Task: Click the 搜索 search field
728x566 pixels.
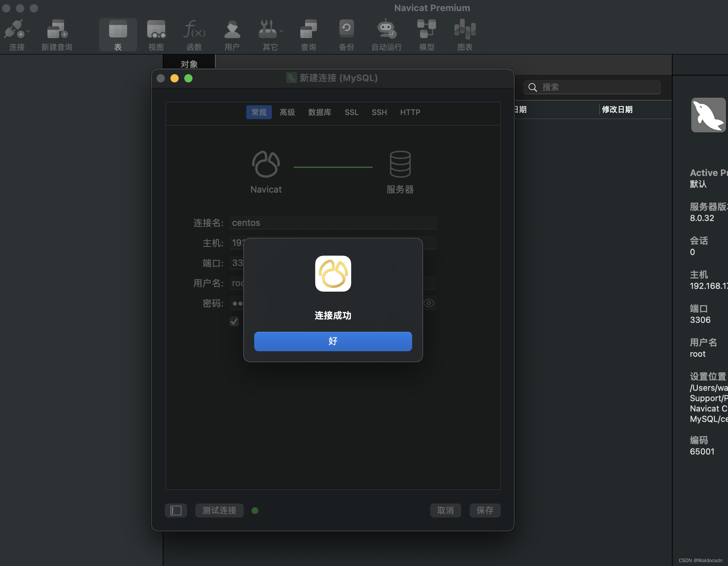Action: pyautogui.click(x=592, y=87)
